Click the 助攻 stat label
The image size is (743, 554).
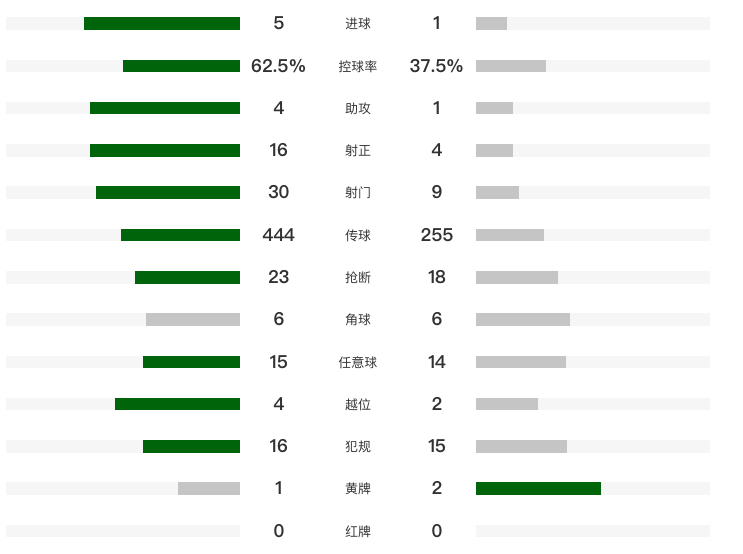(x=357, y=108)
